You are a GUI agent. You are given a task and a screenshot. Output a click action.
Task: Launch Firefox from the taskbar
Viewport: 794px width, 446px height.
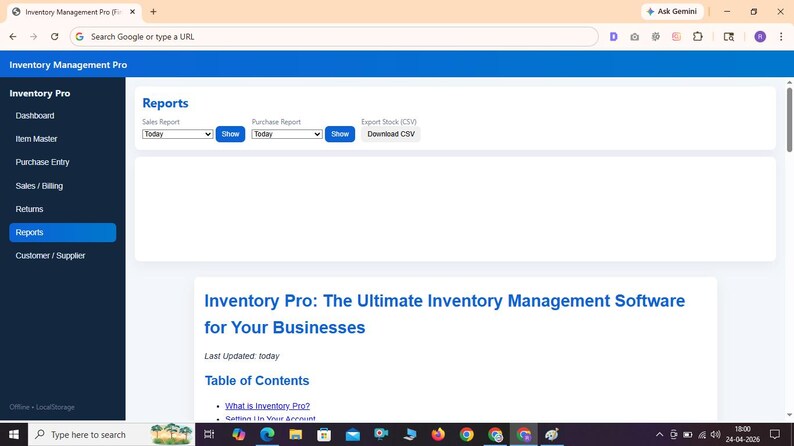(438, 434)
